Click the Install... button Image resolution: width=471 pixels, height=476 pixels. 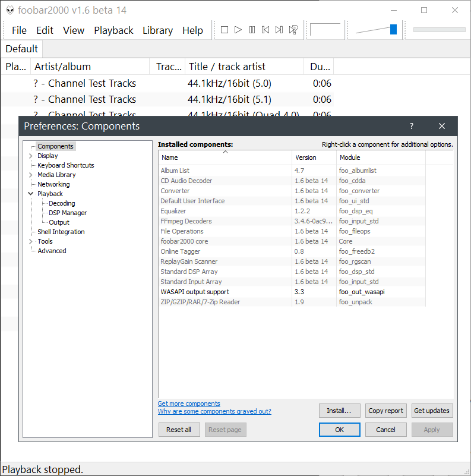[339, 411]
